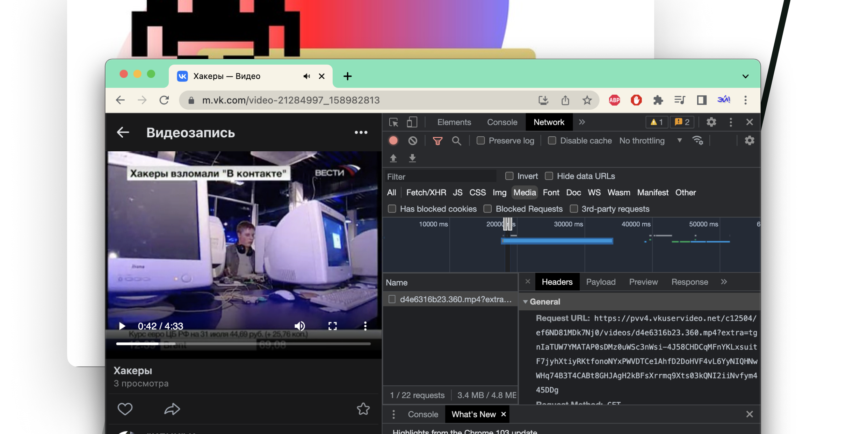Like the video with heart icon

[125, 409]
